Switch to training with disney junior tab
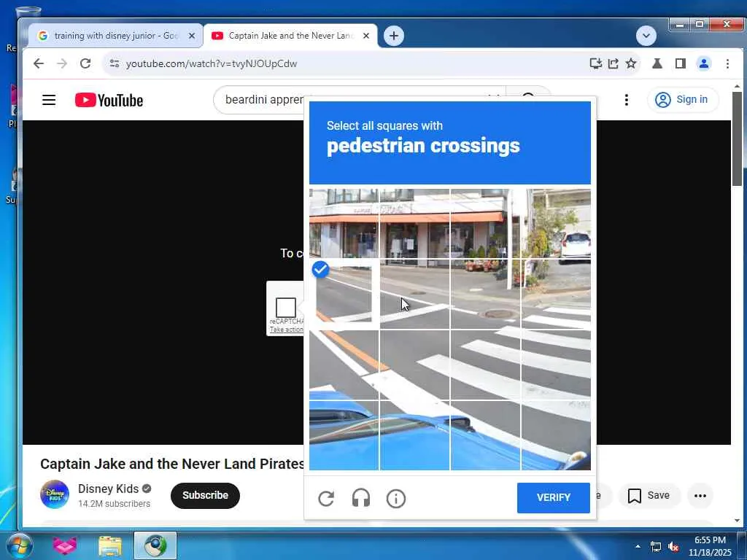 [116, 36]
